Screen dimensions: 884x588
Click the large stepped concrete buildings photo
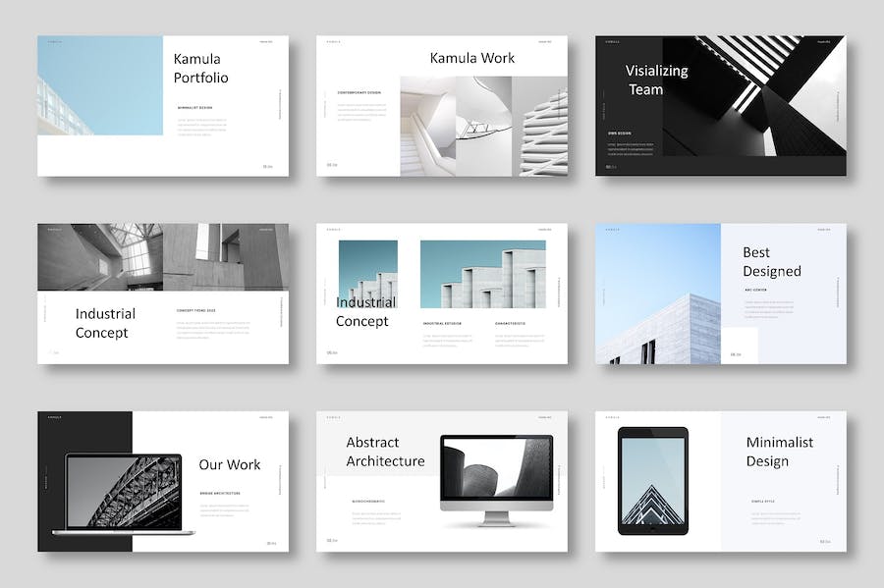[x=482, y=275]
